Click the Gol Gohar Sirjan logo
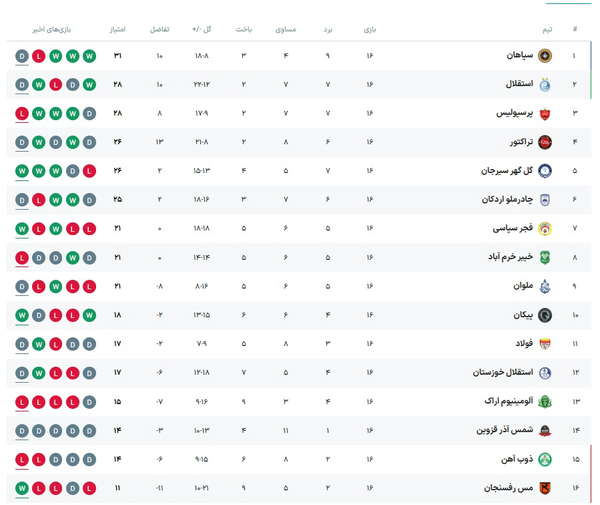This screenshot has height=505, width=600. [x=545, y=171]
